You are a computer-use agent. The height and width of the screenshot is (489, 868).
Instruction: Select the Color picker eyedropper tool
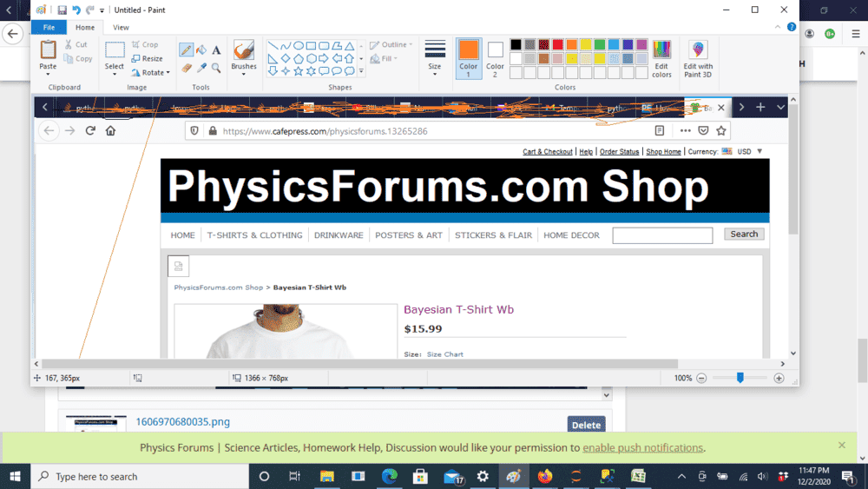[201, 68]
